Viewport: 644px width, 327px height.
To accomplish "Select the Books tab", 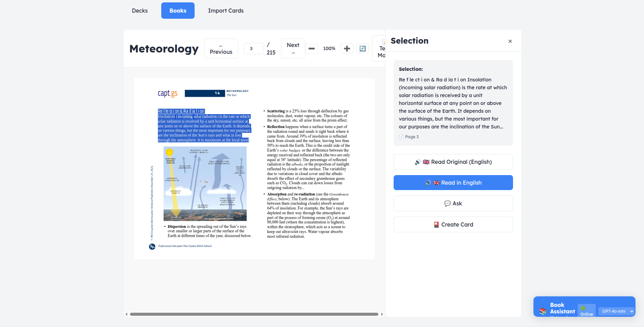I will (178, 11).
